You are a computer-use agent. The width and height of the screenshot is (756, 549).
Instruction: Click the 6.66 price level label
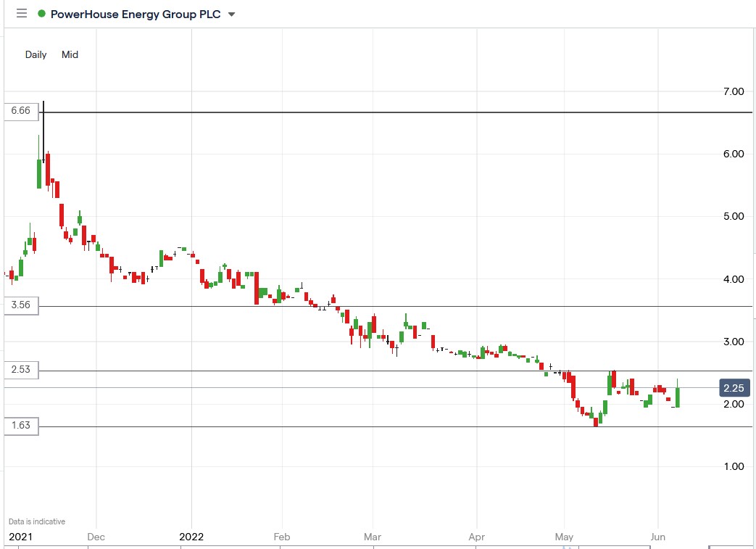click(20, 111)
